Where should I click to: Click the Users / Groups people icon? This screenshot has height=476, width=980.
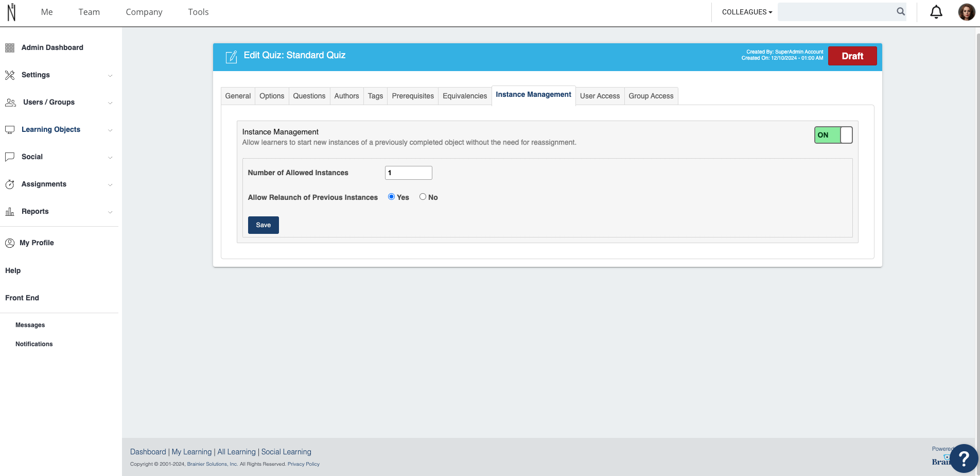click(x=10, y=103)
